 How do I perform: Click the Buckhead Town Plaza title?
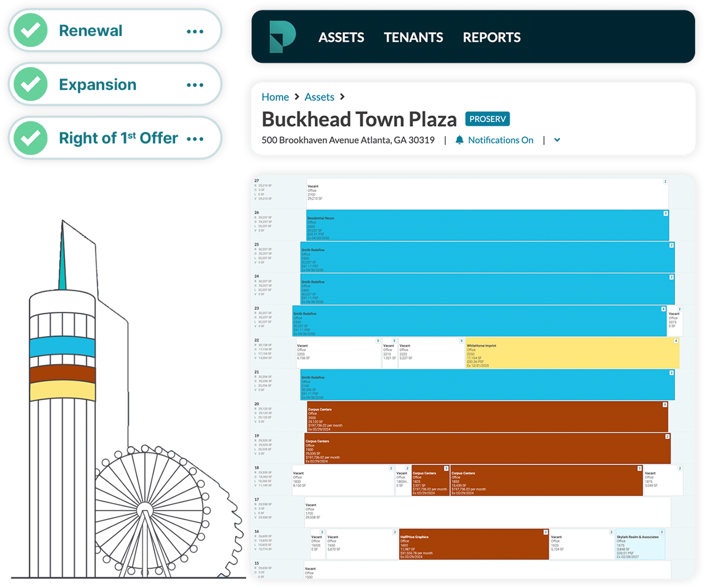tap(359, 119)
